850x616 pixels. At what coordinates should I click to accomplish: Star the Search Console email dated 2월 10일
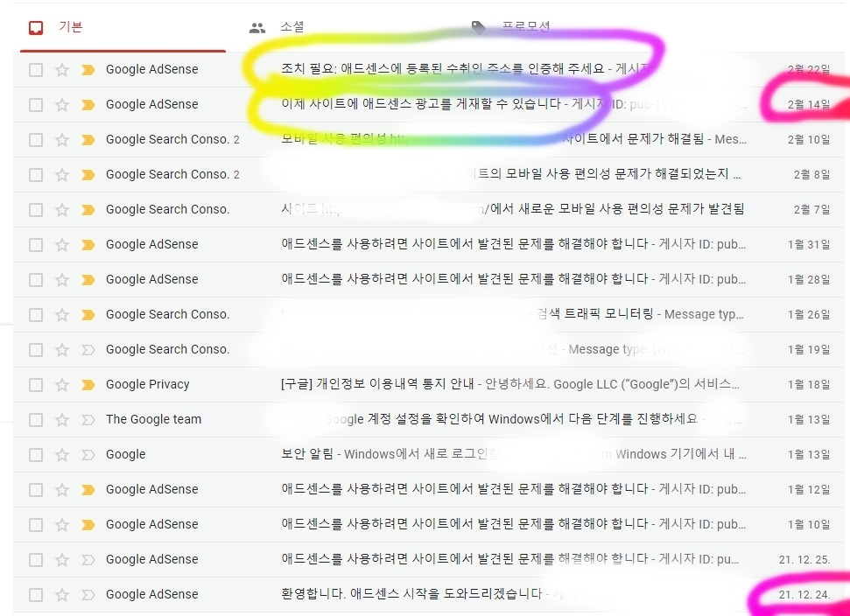[62, 140]
